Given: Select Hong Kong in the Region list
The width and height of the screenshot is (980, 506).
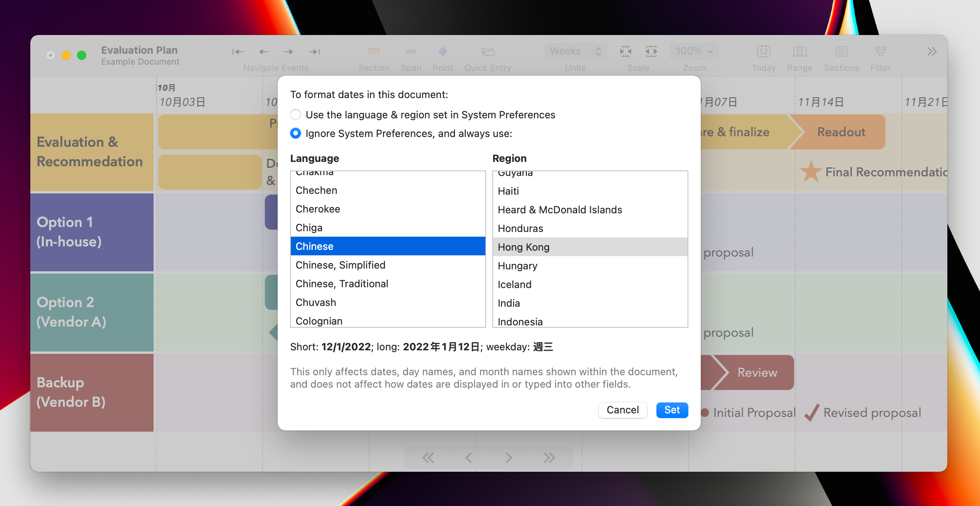Looking at the screenshot, I should (524, 247).
